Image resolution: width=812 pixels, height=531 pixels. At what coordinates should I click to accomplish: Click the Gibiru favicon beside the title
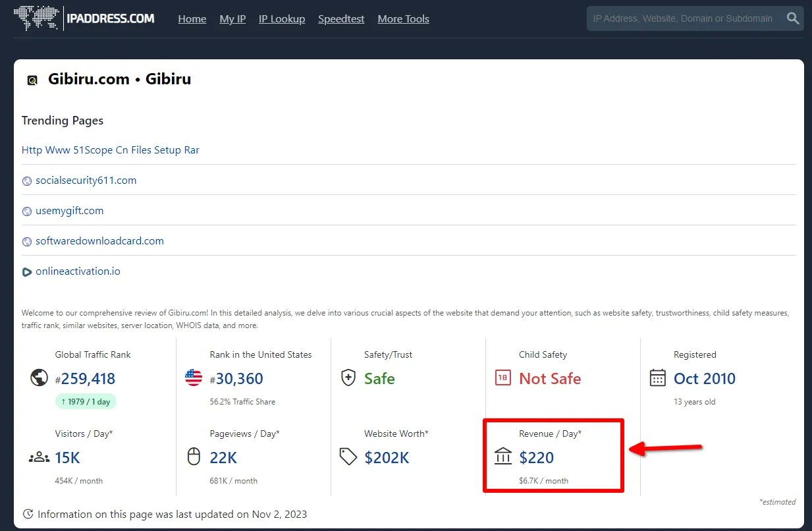32,80
